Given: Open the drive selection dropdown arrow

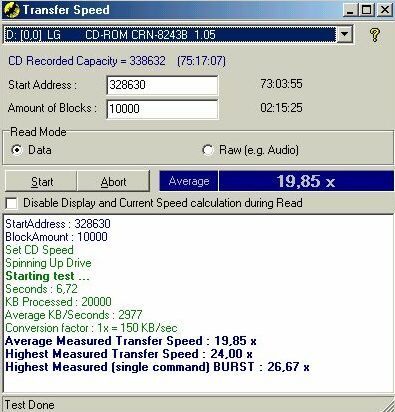Looking at the screenshot, I should coord(345,34).
